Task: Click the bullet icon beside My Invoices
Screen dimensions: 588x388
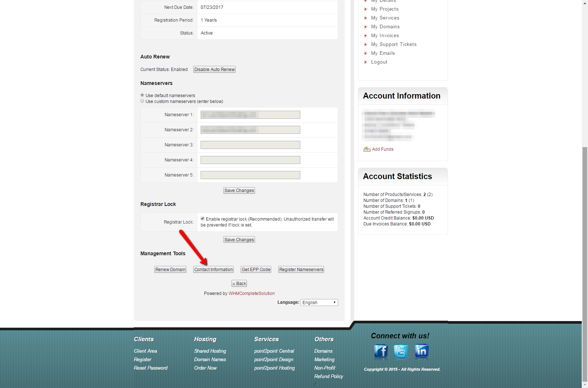Action: tap(366, 36)
